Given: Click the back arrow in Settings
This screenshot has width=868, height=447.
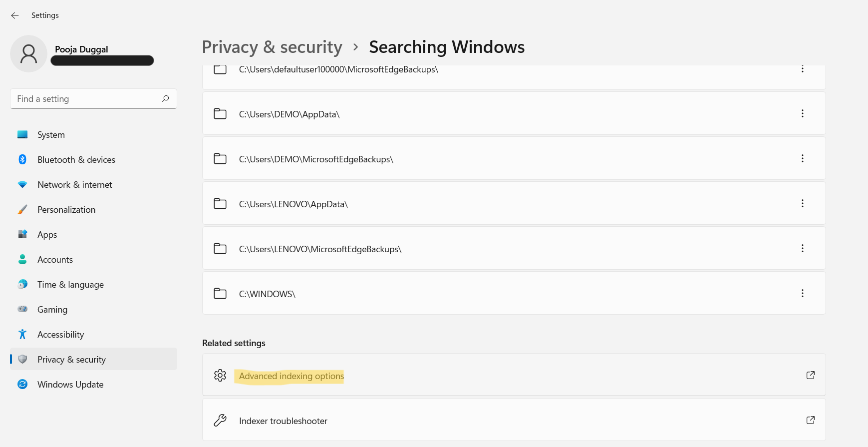Looking at the screenshot, I should 15,15.
